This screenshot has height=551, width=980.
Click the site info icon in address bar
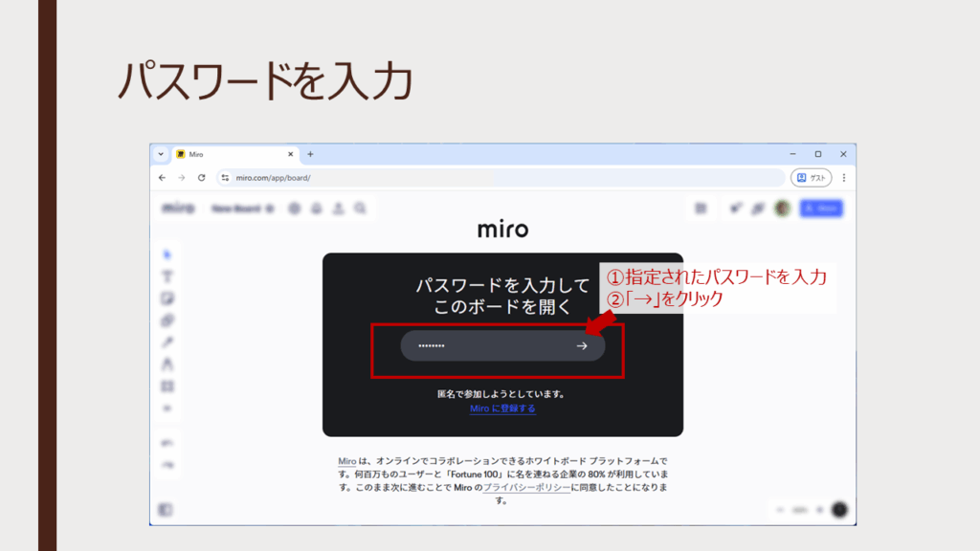click(225, 178)
